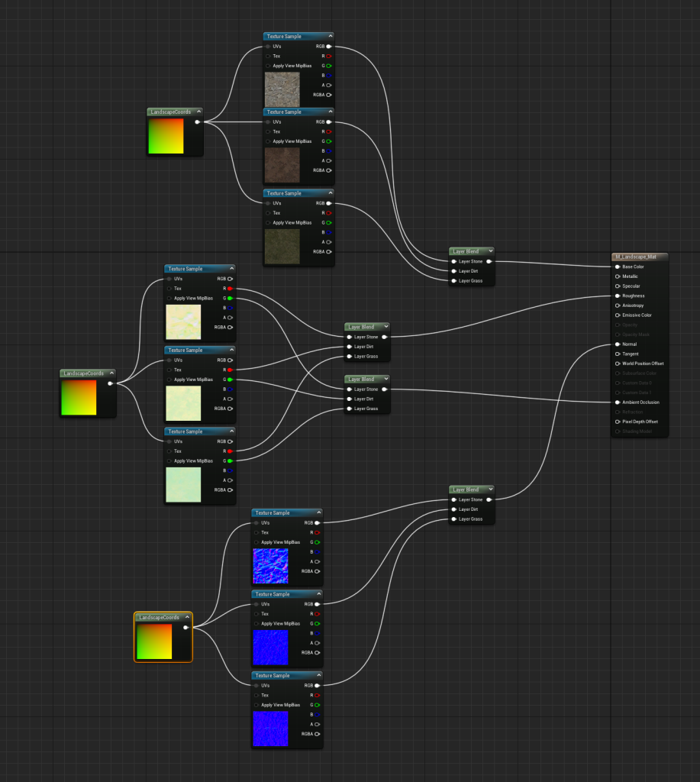
Task: Click the Base Color input pin
Action: pos(618,267)
